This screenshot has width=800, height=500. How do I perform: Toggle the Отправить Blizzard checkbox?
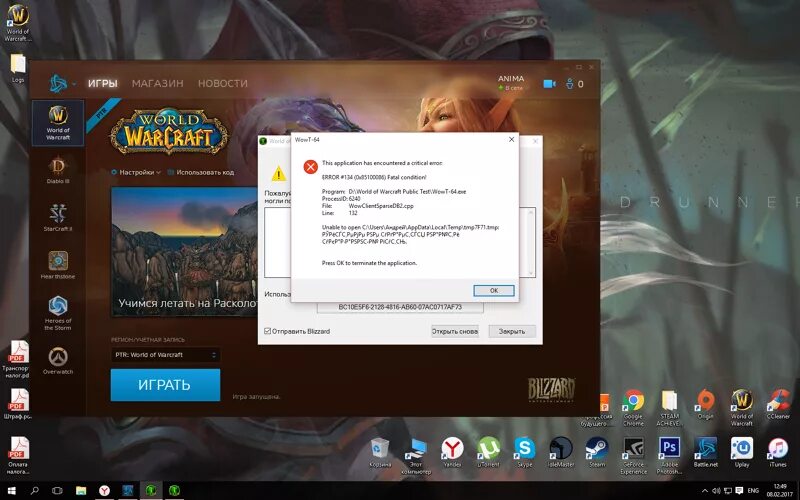(267, 331)
